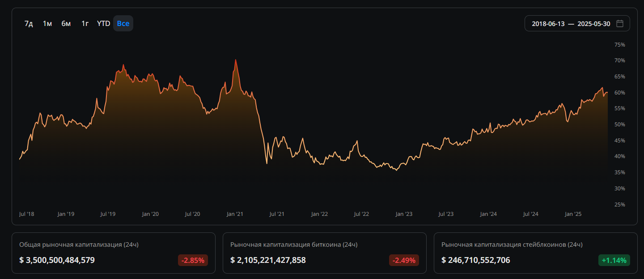Click the 65% y-axis label

coord(620,77)
